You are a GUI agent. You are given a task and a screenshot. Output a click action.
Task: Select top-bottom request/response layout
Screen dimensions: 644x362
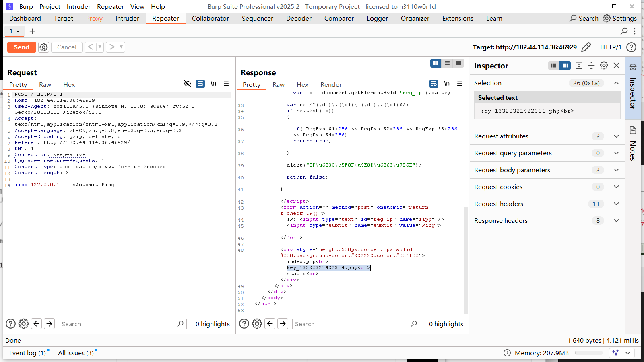pyautogui.click(x=447, y=63)
